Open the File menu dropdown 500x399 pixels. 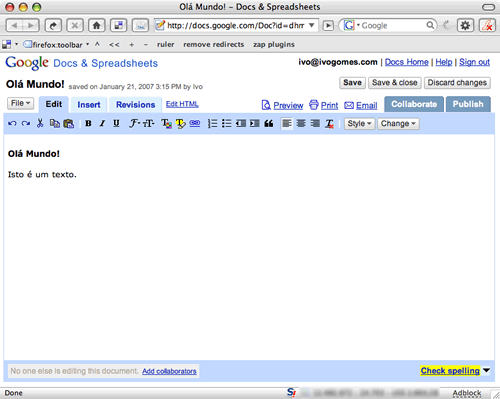[x=21, y=103]
